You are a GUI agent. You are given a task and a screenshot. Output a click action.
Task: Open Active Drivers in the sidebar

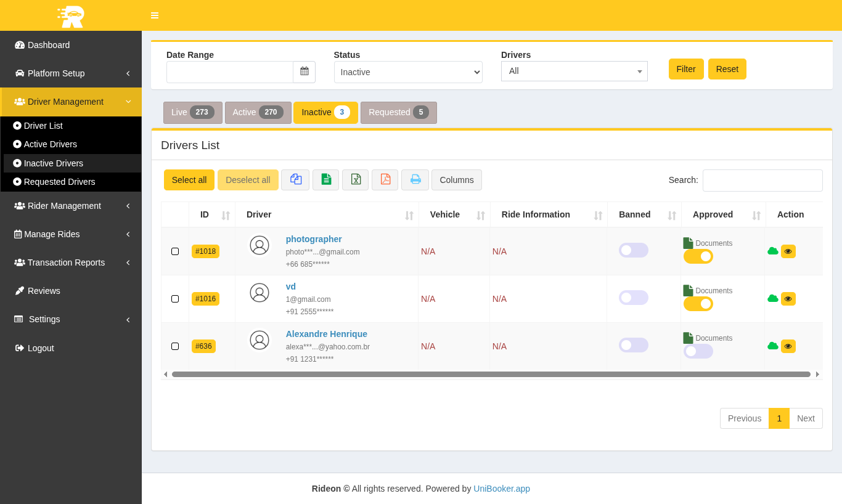click(x=51, y=144)
